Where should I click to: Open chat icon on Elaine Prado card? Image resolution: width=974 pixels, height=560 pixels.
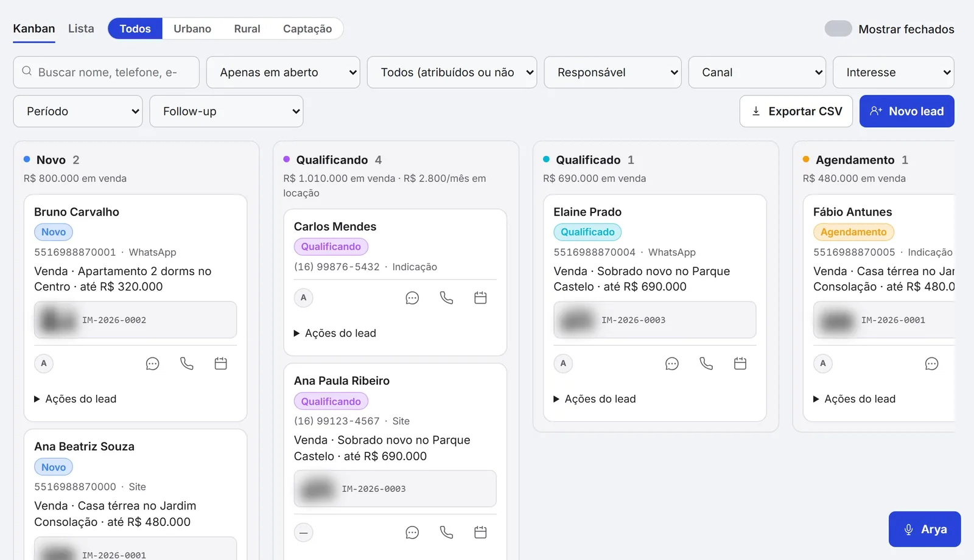point(672,364)
